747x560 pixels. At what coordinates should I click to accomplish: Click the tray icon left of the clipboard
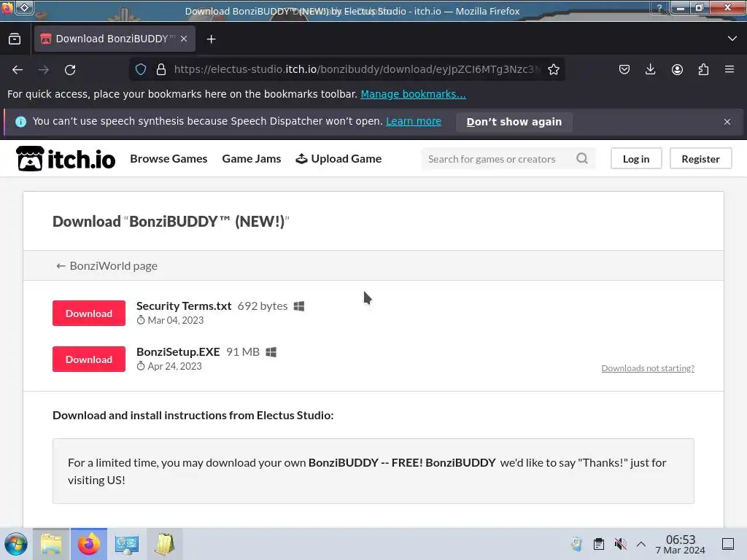click(x=576, y=544)
